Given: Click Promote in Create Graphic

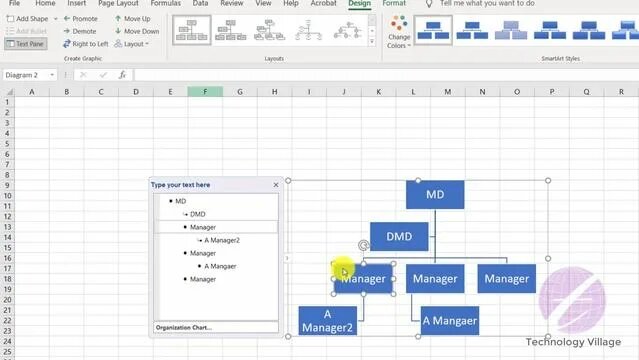Looking at the screenshot, I should pyautogui.click(x=81, y=19).
